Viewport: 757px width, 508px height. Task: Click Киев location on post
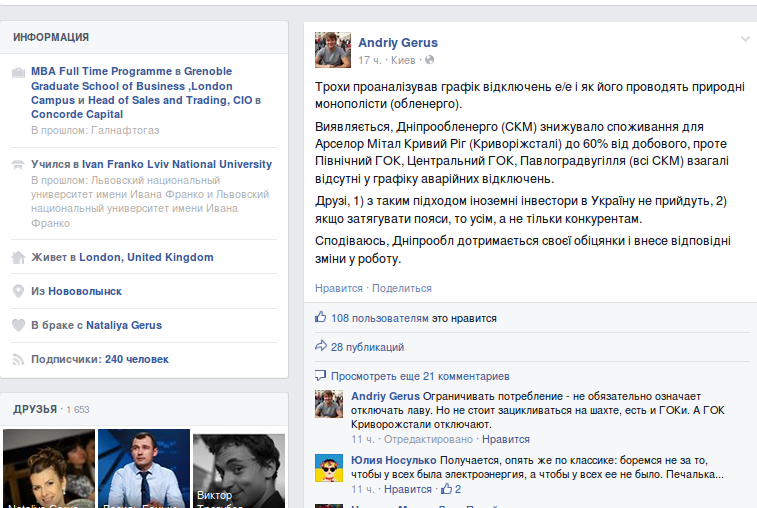[x=403, y=60]
